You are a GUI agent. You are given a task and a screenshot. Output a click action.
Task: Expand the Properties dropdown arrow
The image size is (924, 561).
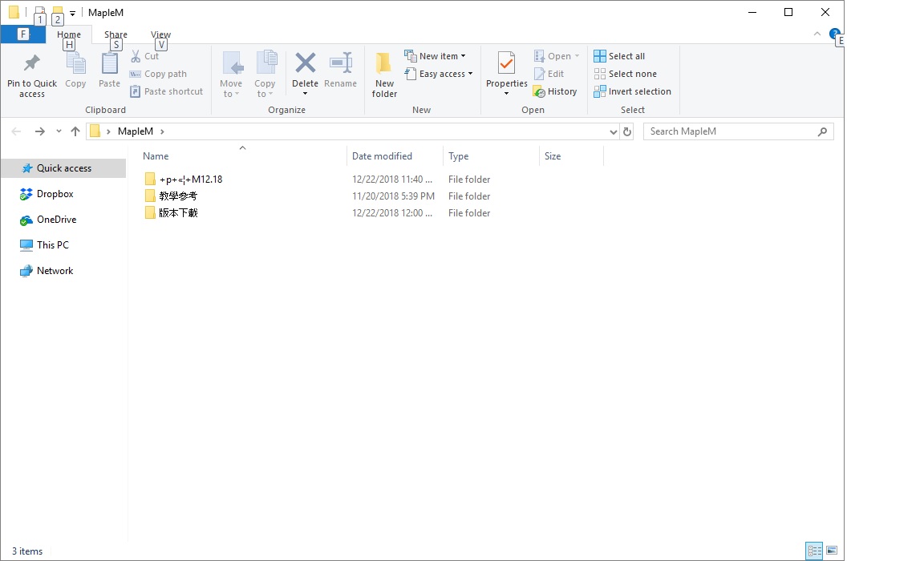point(506,94)
